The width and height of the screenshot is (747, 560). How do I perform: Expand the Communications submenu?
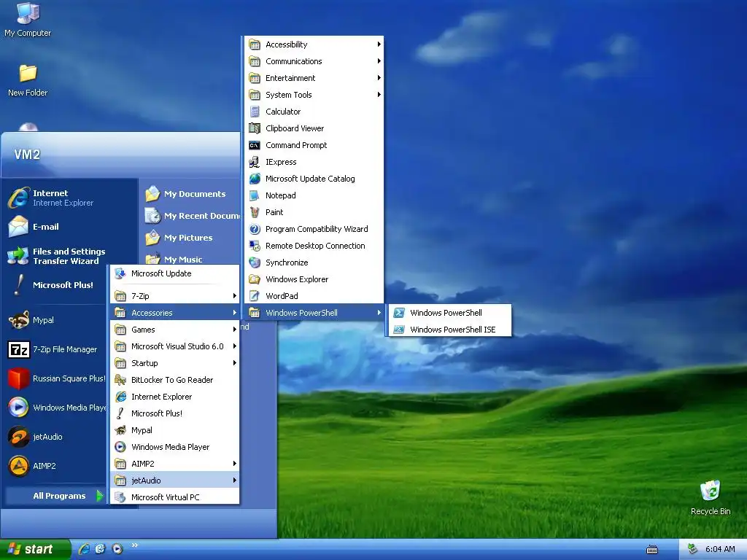coord(314,61)
